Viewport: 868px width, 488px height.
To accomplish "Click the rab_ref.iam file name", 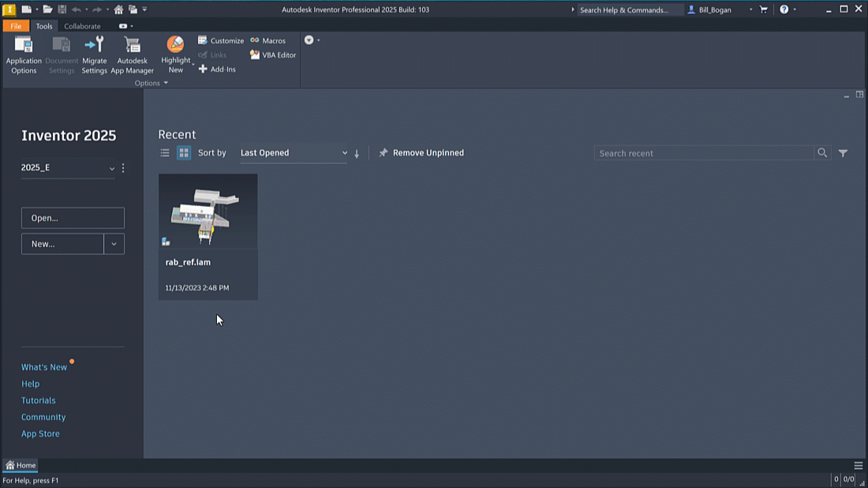I will pos(188,262).
